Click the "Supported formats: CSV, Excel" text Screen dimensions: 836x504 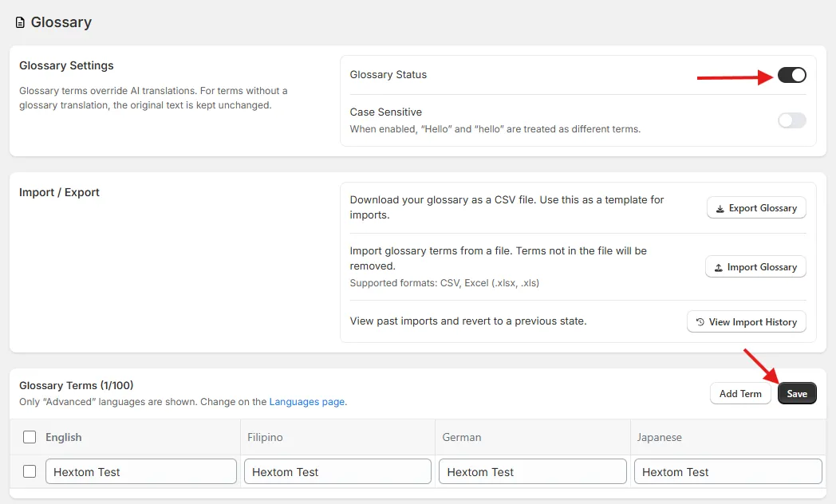point(444,283)
